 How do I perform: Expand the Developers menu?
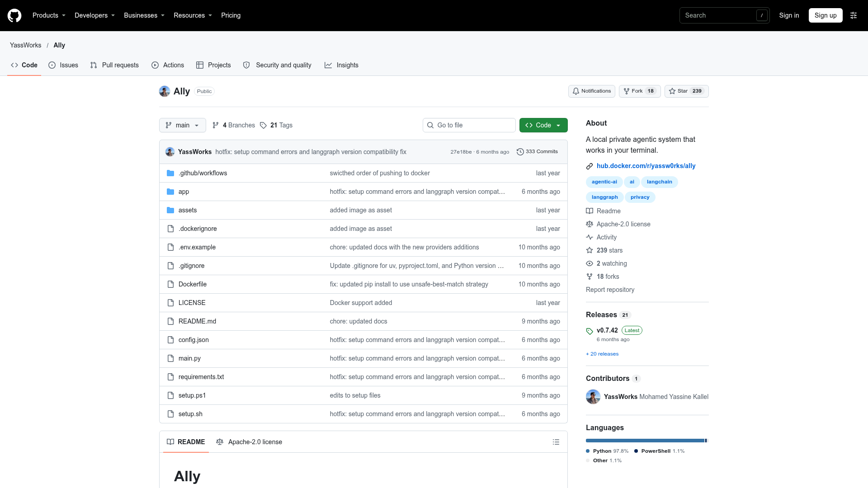click(x=95, y=15)
